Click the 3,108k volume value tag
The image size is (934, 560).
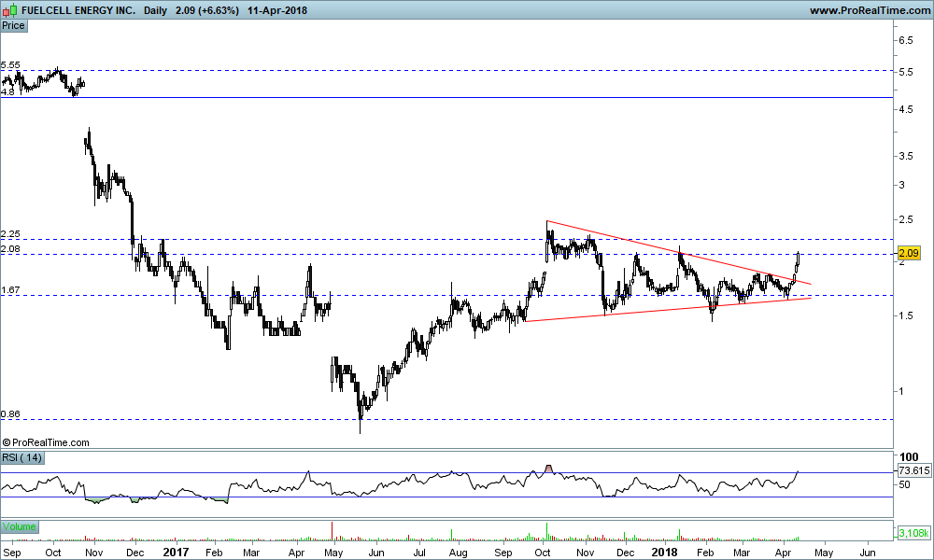(913, 533)
